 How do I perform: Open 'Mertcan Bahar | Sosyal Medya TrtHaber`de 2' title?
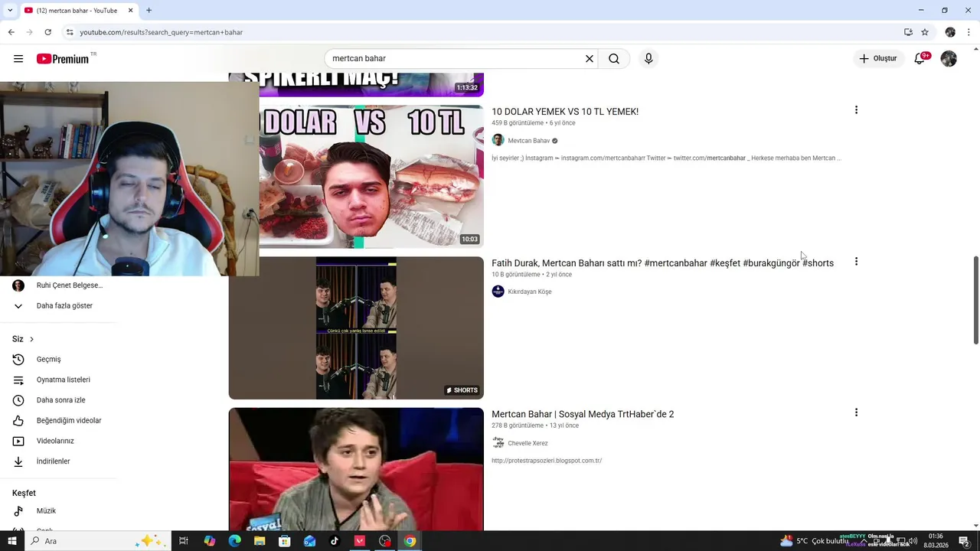(583, 414)
